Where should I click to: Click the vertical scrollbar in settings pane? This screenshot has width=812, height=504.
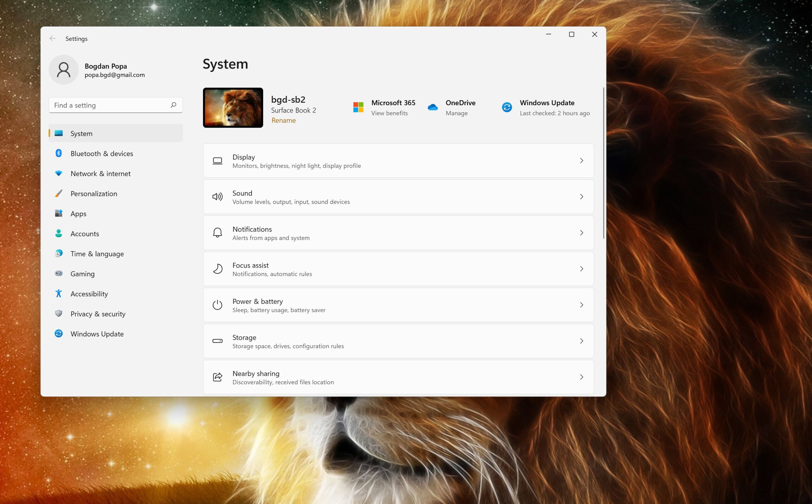point(603,163)
